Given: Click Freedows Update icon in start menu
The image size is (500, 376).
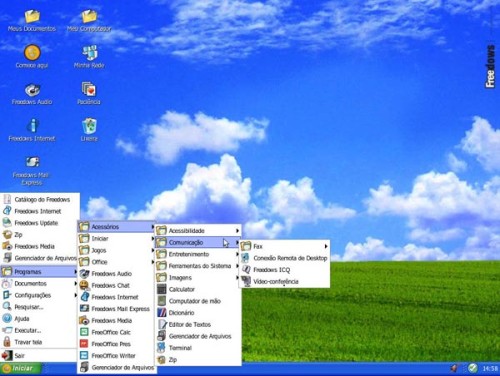Looking at the screenshot, I should click(x=7, y=223).
